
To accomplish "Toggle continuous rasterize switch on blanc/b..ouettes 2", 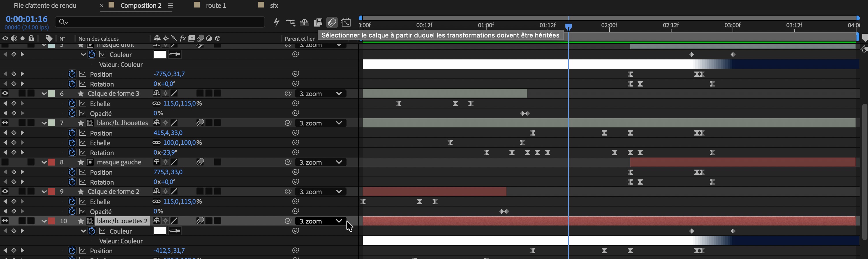I will pos(165,221).
